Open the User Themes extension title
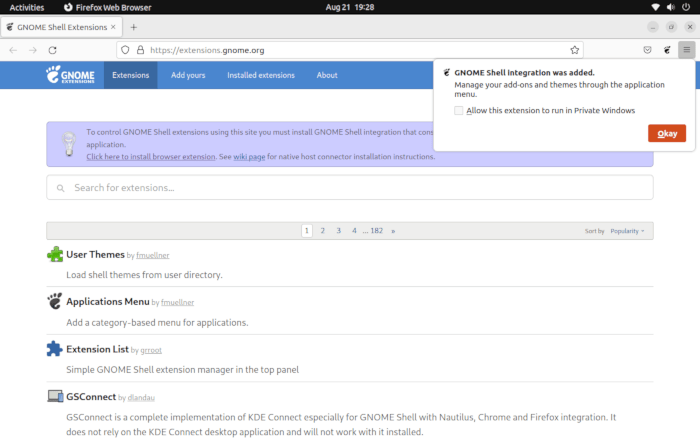The image size is (700, 438). 95,254
